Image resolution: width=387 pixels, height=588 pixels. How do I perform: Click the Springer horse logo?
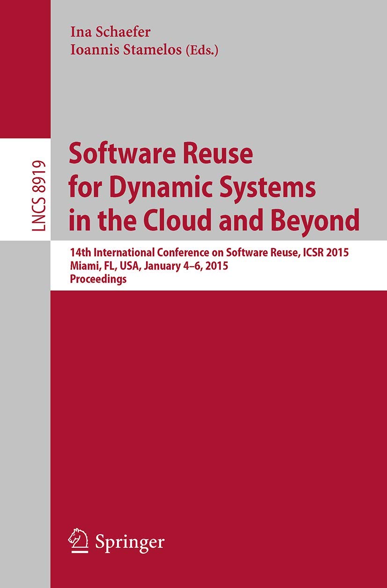(79, 537)
